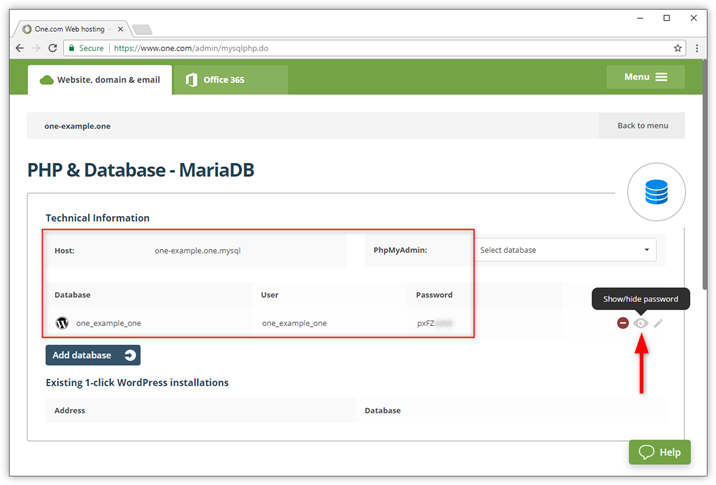Screen dimensions: 716x485
Task: Click the Password column header
Action: (x=434, y=295)
